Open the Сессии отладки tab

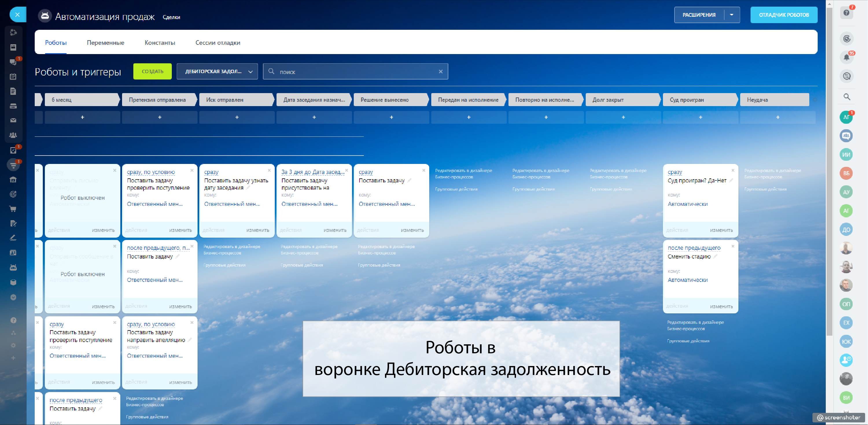pos(218,42)
